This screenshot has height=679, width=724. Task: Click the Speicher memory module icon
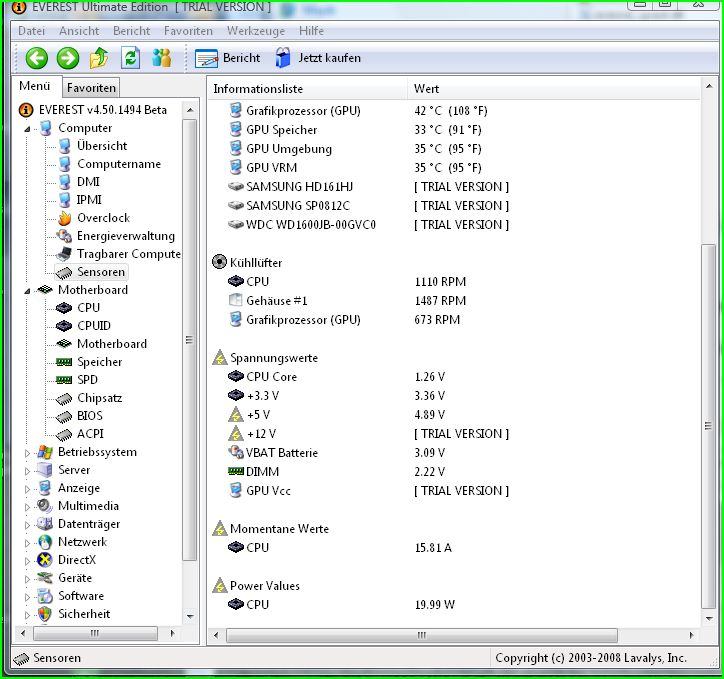(64, 362)
